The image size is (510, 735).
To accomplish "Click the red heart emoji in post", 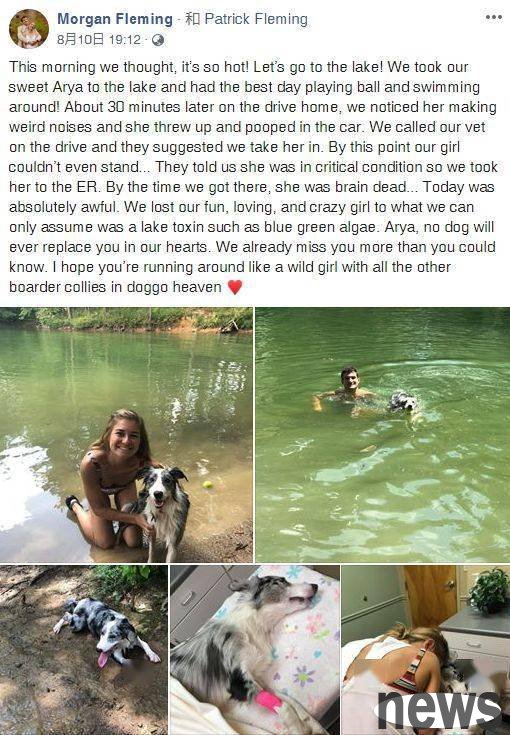I will (234, 287).
